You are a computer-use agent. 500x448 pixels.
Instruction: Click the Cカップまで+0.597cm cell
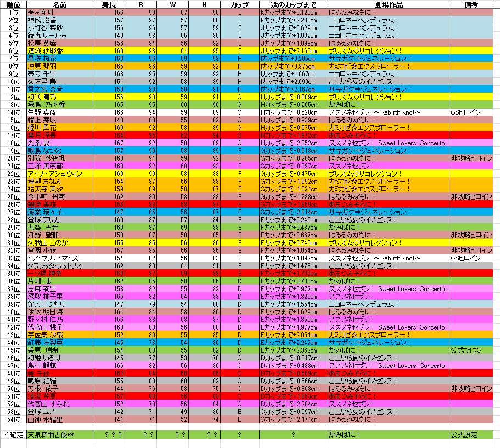click(x=294, y=412)
